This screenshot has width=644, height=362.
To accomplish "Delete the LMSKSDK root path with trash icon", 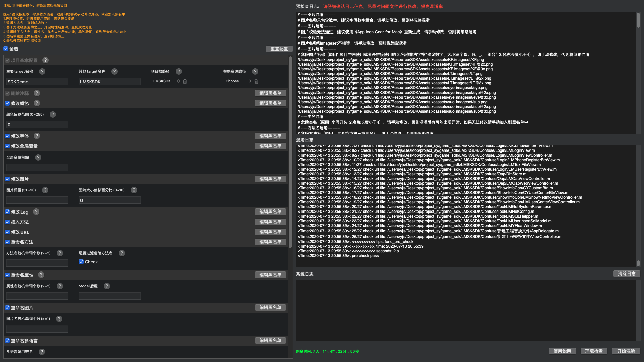I will click(185, 81).
